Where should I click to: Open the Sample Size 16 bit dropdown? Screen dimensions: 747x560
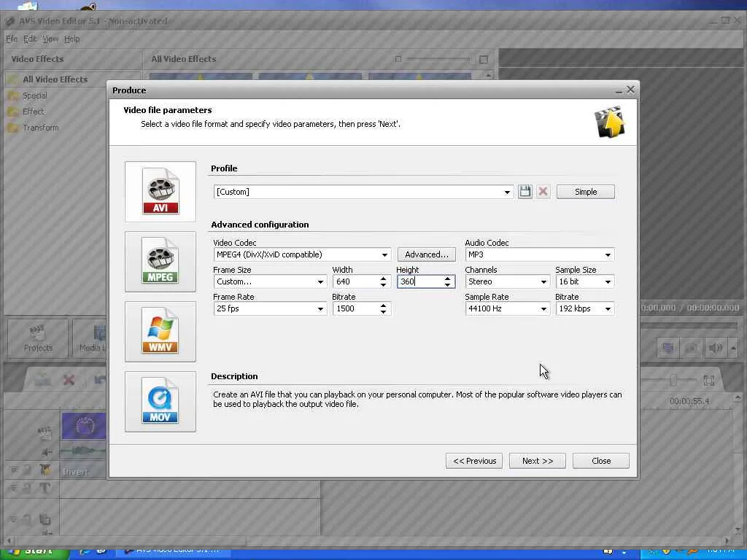click(x=585, y=281)
